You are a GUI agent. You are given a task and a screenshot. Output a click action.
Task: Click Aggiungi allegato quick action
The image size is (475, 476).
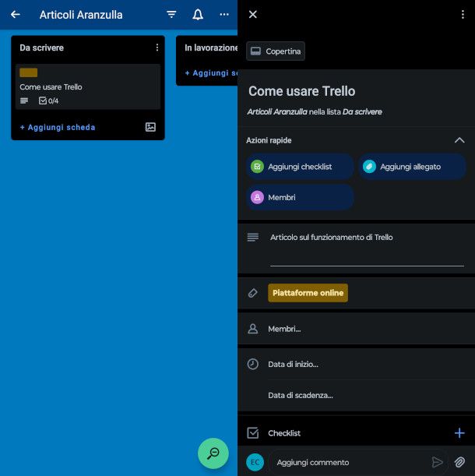coord(412,167)
